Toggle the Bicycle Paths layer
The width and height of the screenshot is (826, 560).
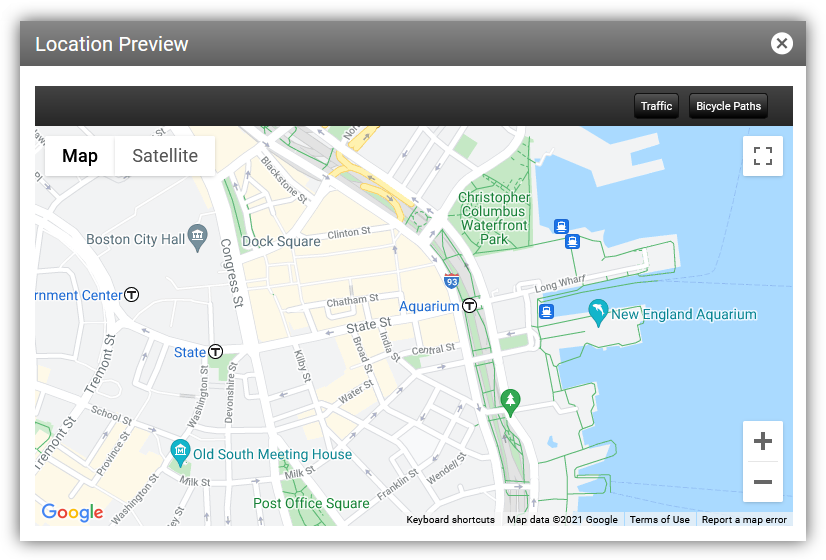pos(728,106)
